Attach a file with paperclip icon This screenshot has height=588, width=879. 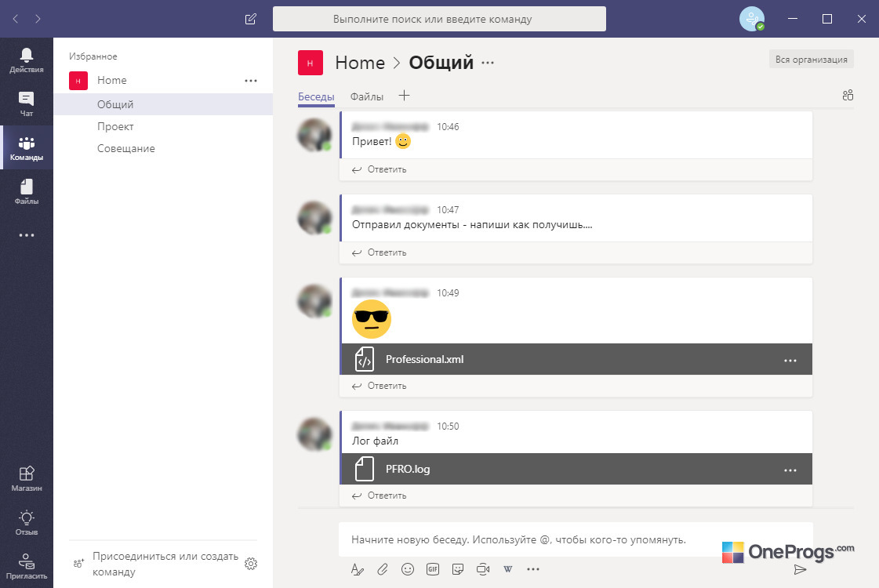(x=383, y=569)
